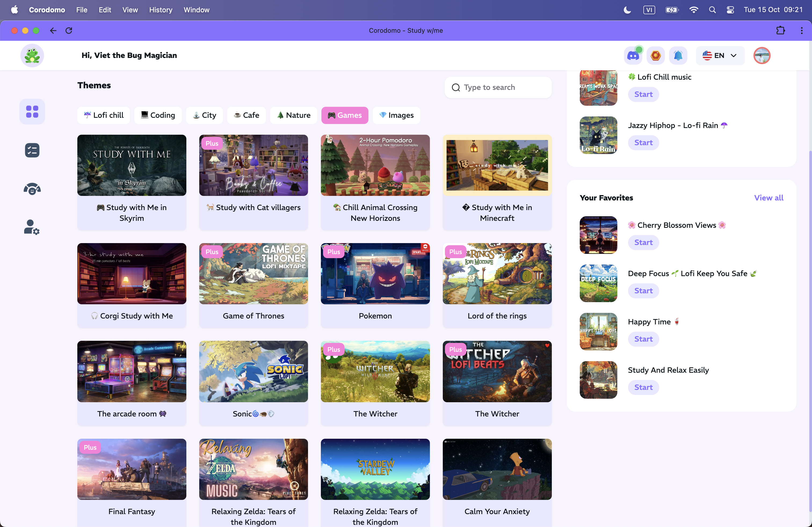This screenshot has height=527, width=812.
Task: Open Study with Me in Skyrim thumbnail
Action: tap(132, 165)
